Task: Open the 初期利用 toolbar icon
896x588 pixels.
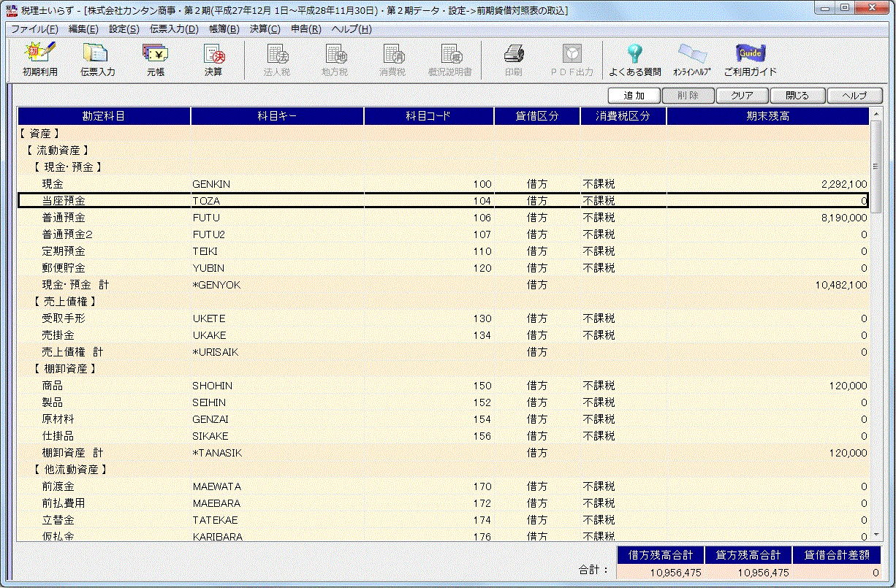Action: (39, 59)
